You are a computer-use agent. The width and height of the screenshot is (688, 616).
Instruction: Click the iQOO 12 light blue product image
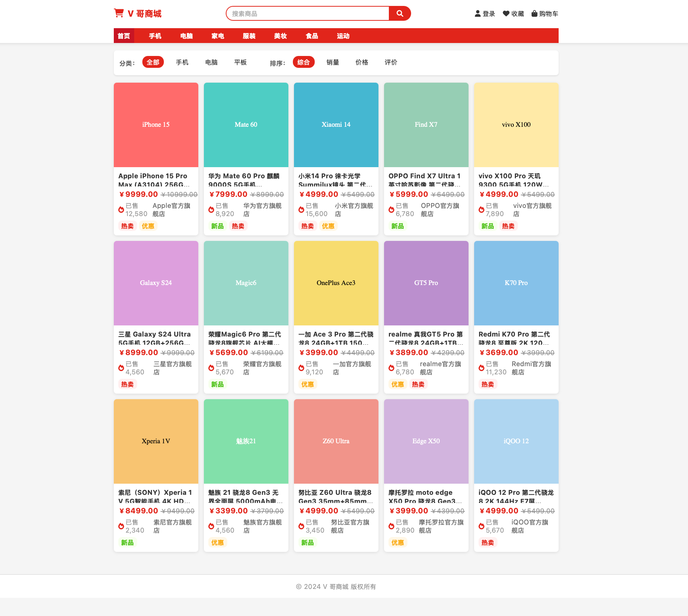click(x=516, y=441)
